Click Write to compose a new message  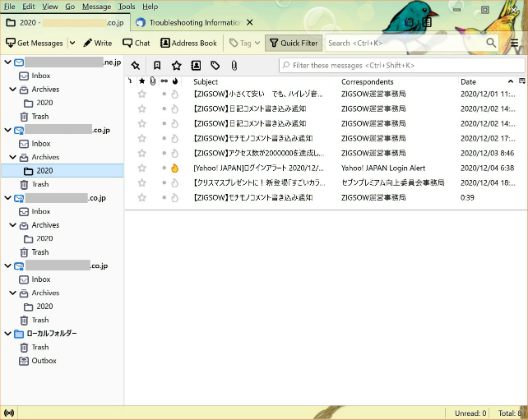[97, 43]
